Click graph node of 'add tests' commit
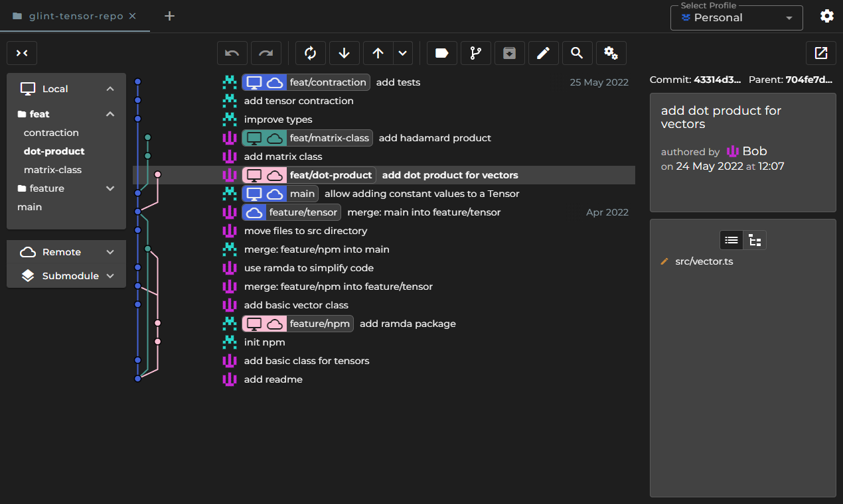 click(x=138, y=82)
